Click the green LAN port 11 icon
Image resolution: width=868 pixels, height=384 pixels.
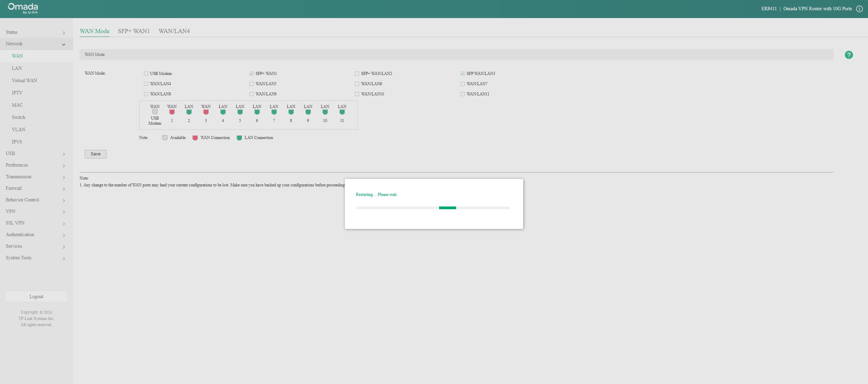tap(342, 112)
